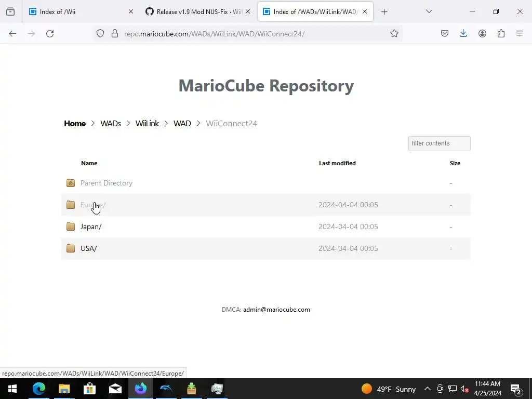Save the page to Pocket
The width and height of the screenshot is (532, 399).
445,33
